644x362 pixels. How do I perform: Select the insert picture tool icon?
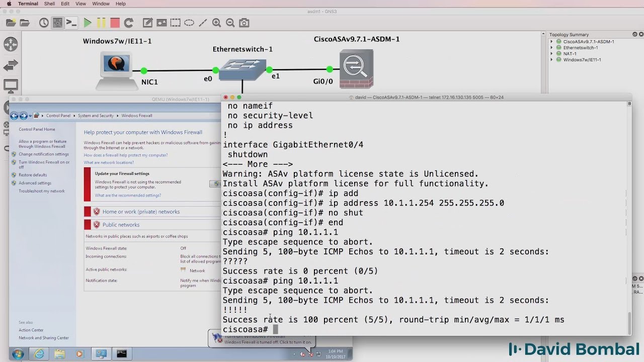click(162, 23)
